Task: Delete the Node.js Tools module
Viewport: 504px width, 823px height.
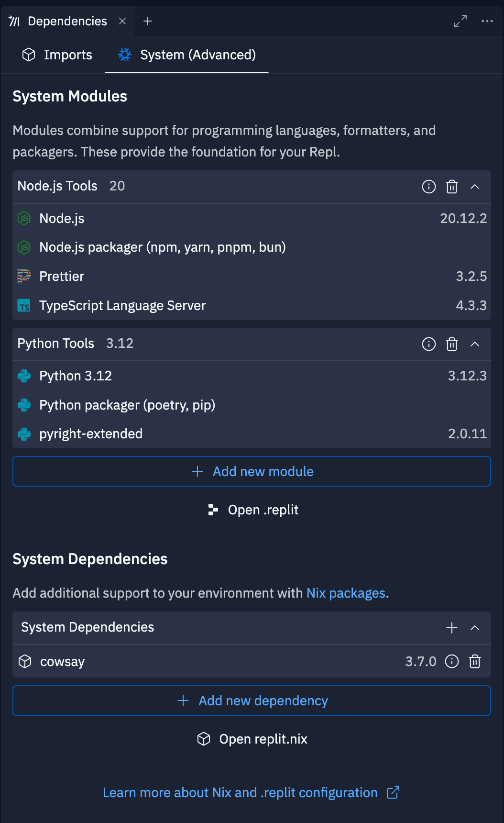Action: point(451,187)
